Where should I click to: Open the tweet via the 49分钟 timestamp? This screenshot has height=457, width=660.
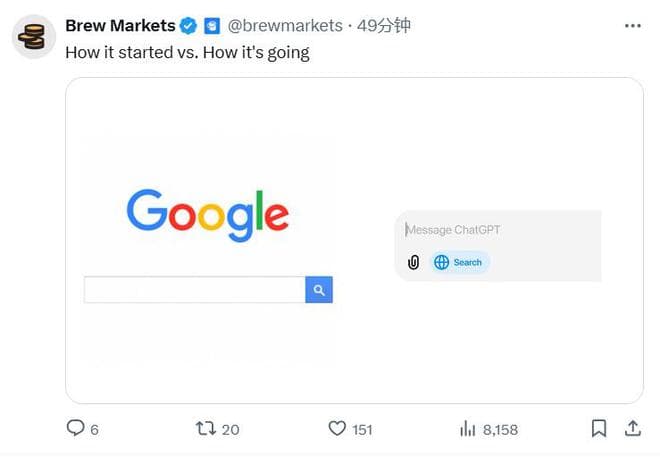(384, 25)
